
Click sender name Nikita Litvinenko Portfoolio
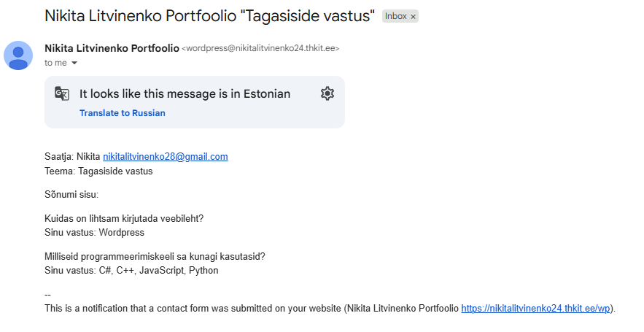tap(112, 48)
